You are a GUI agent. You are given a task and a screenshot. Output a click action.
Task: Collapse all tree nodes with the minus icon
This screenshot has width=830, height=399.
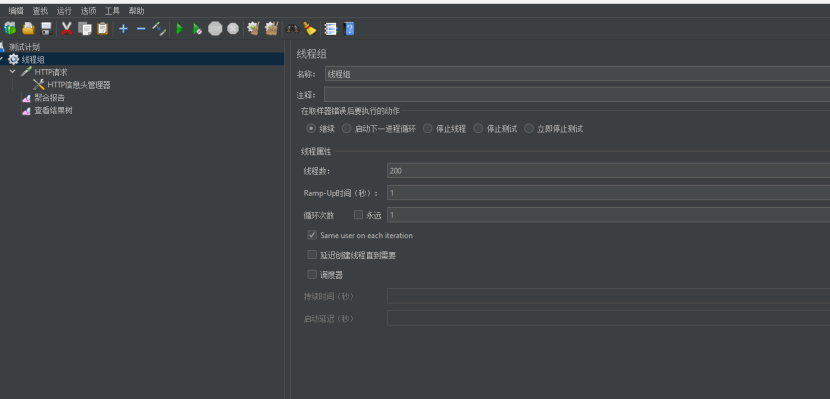click(x=141, y=29)
